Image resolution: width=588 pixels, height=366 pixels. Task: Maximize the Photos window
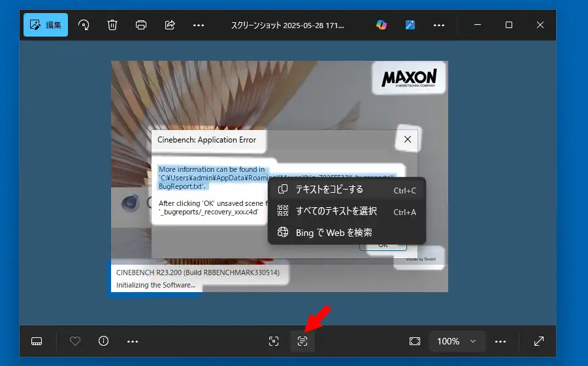coord(509,25)
